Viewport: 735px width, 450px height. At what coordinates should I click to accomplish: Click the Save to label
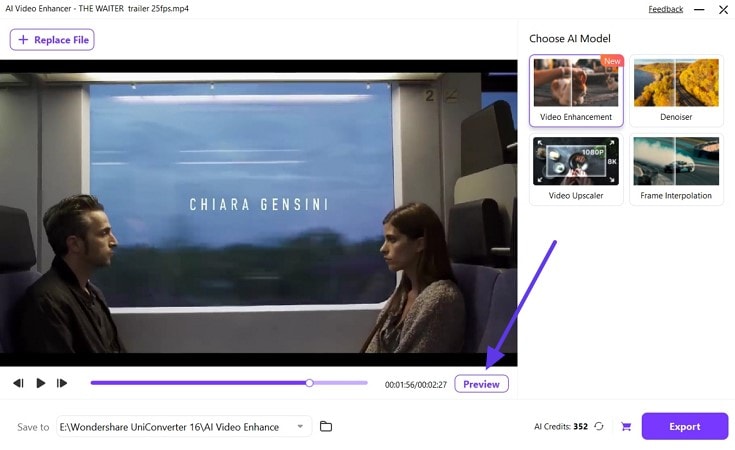click(33, 427)
